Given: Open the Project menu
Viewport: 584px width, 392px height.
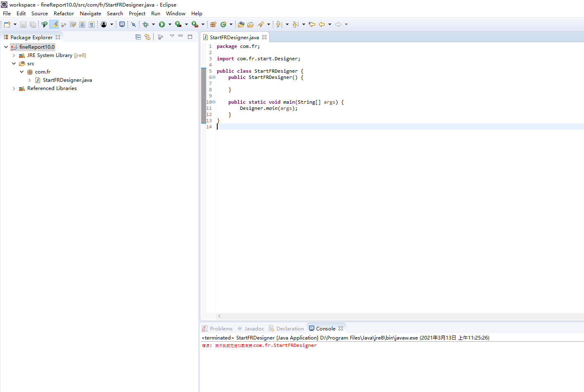Looking at the screenshot, I should coord(137,14).
